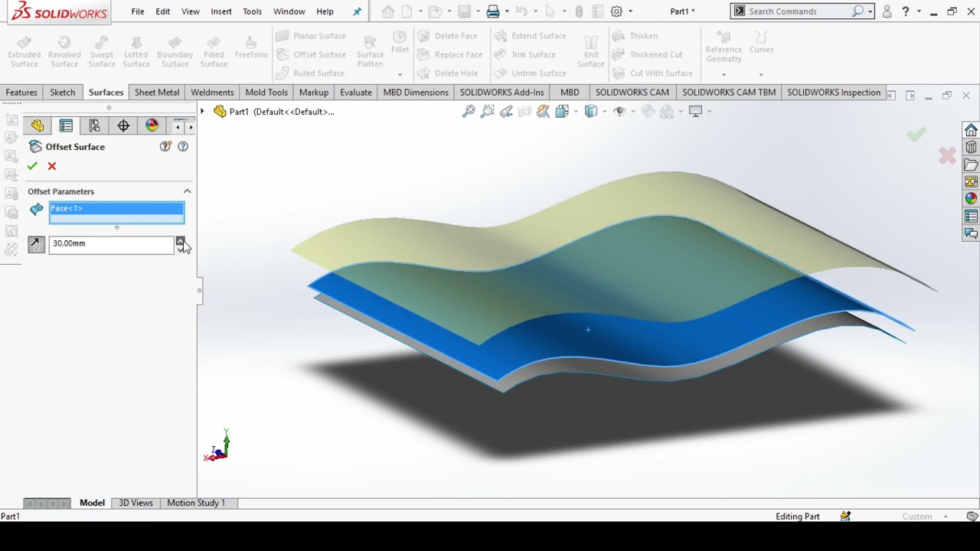Click the rebuild status icon in status bar
The height and width of the screenshot is (551, 980).
pyautogui.click(x=845, y=517)
